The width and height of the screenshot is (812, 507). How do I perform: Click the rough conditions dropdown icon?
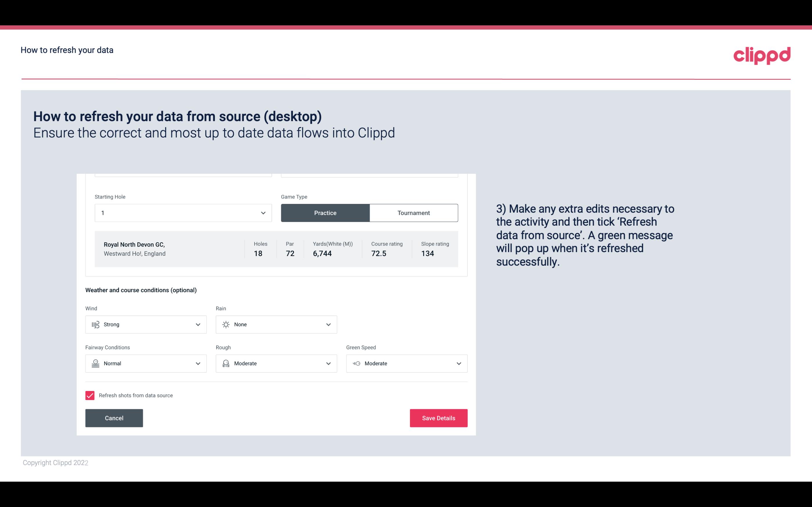point(329,363)
